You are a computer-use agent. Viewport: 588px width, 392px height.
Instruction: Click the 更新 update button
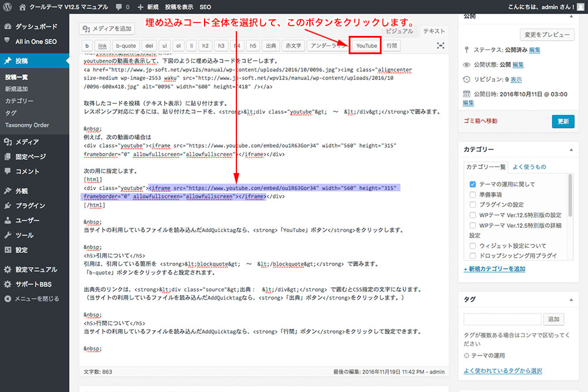563,121
